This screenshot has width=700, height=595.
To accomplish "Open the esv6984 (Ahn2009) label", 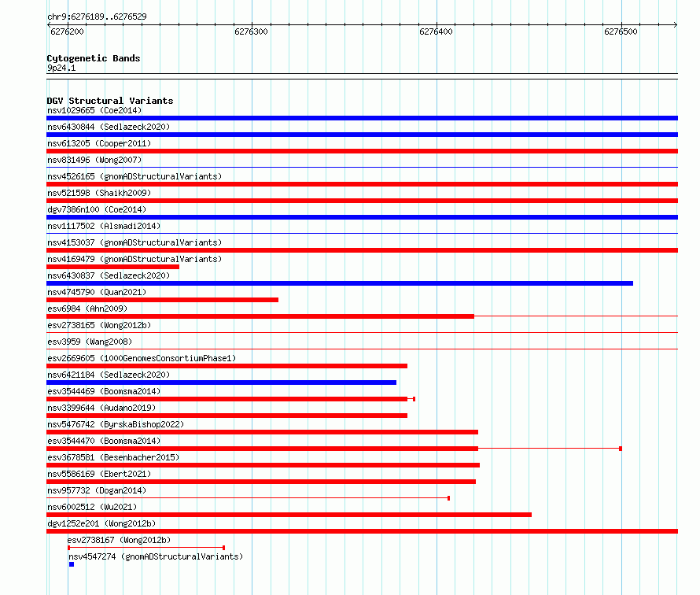I will click(87, 309).
